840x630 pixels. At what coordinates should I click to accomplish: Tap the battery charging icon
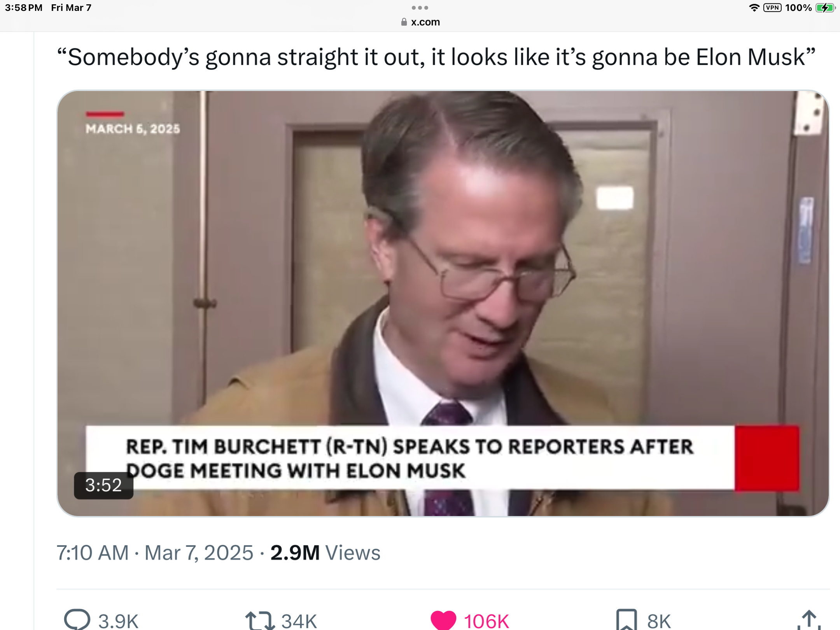click(x=825, y=8)
